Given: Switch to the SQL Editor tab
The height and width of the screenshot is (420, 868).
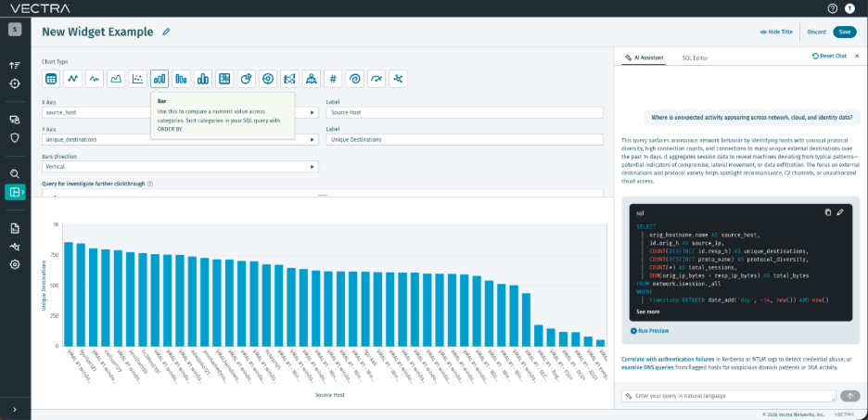Looking at the screenshot, I should pyautogui.click(x=695, y=57).
